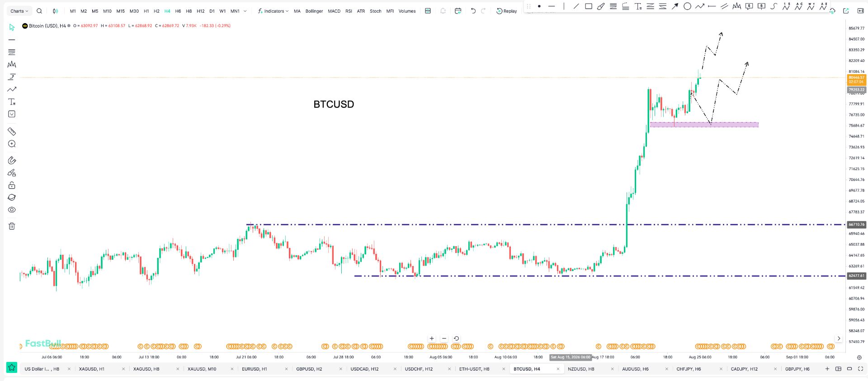Image resolution: width=868 pixels, height=381 pixels.
Task: Switch timeframe to W1
Action: point(222,11)
